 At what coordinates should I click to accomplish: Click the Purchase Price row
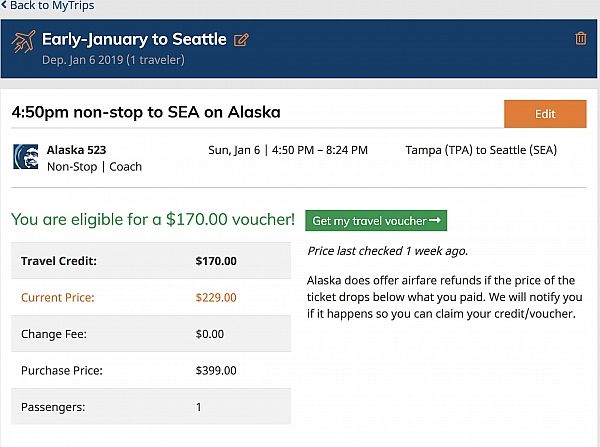coord(150,371)
